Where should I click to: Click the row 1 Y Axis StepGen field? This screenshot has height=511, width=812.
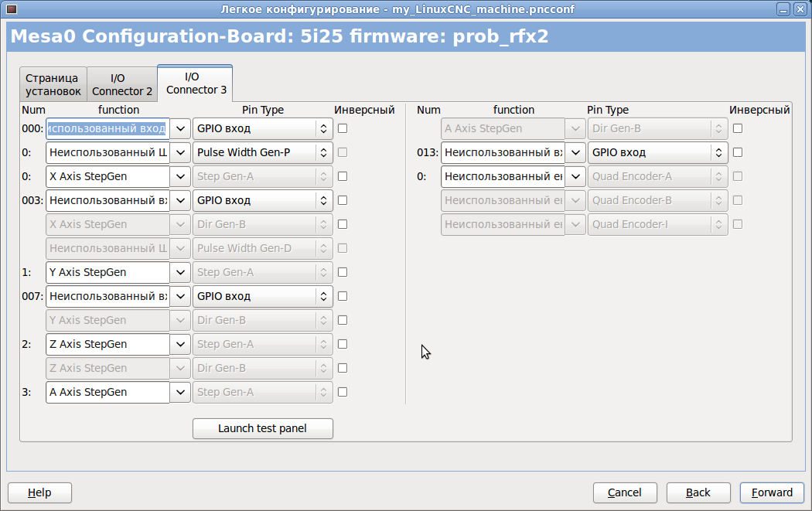(107, 272)
